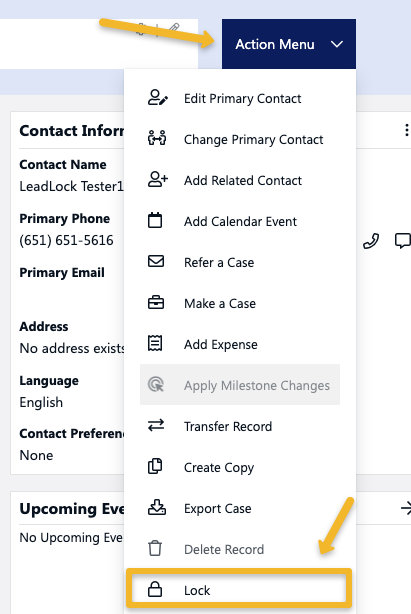Click the Apply Milestone Changes entry
Viewport: 411px width, 614px height.
point(240,385)
